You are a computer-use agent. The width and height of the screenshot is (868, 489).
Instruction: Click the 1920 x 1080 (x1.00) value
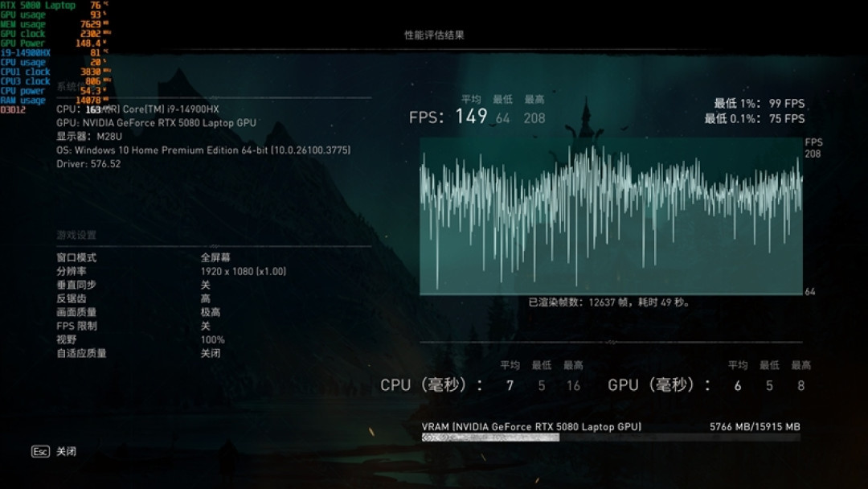(x=243, y=271)
